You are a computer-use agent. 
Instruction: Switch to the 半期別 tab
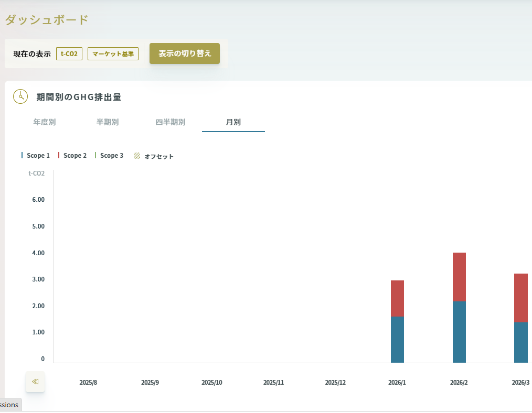tap(108, 122)
